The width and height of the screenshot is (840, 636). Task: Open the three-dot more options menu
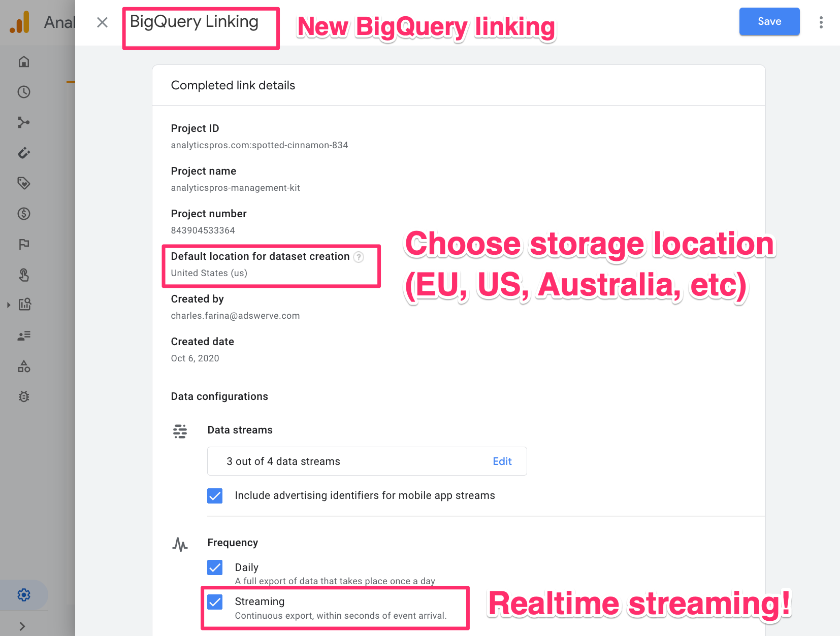(x=821, y=22)
